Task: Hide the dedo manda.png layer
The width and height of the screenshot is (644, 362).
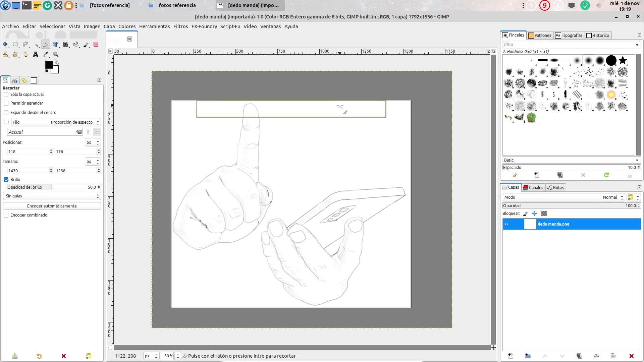Action: [507, 224]
